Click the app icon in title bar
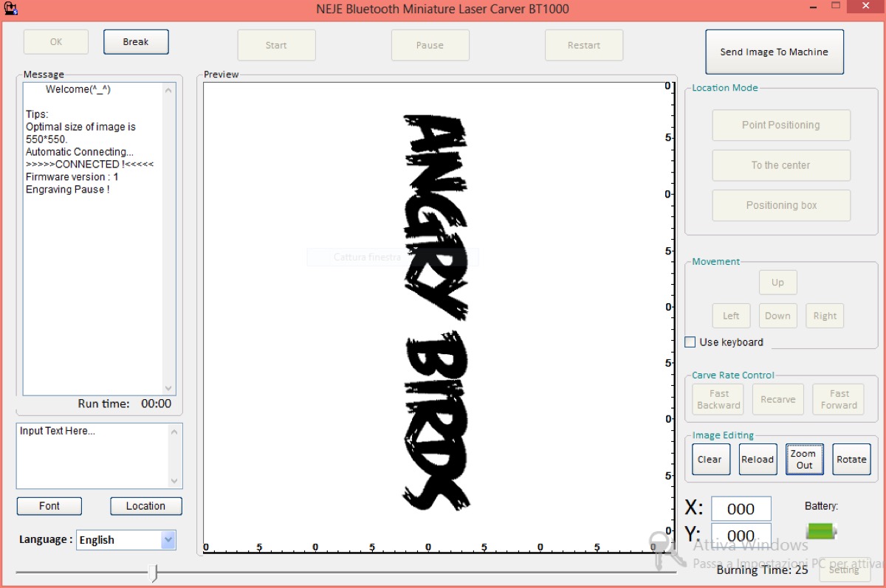The width and height of the screenshot is (886, 588). [x=10, y=8]
